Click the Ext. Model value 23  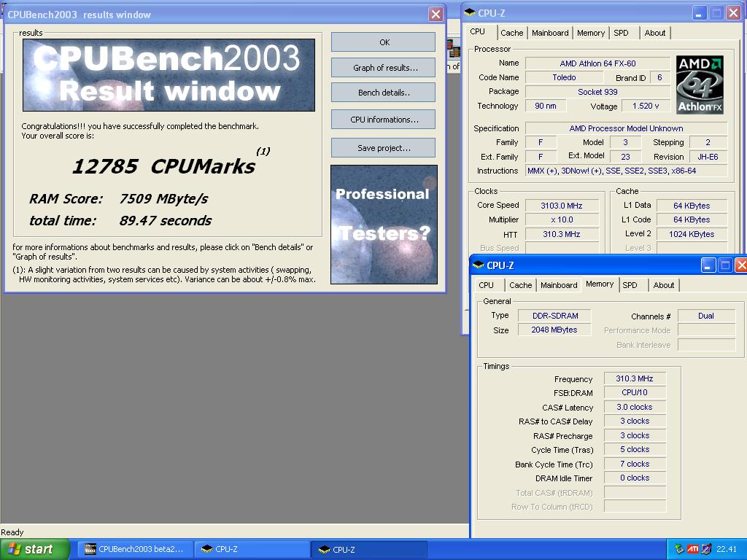tap(625, 156)
